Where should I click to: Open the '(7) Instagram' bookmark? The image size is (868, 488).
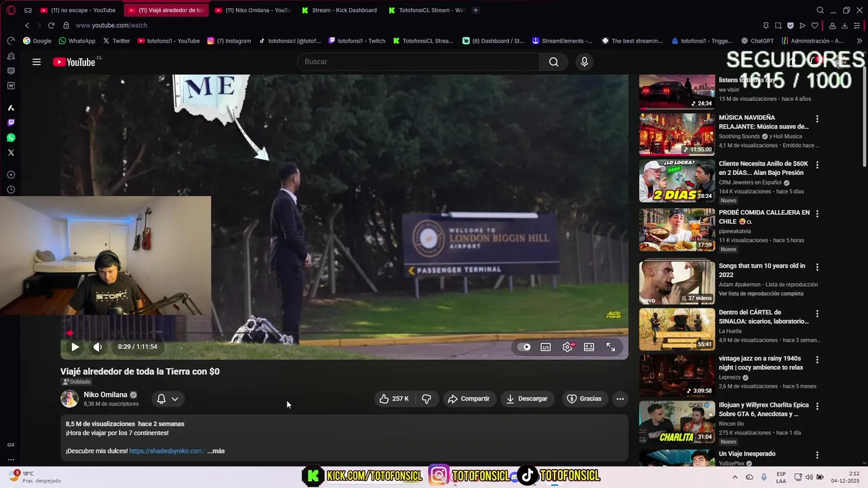(229, 41)
